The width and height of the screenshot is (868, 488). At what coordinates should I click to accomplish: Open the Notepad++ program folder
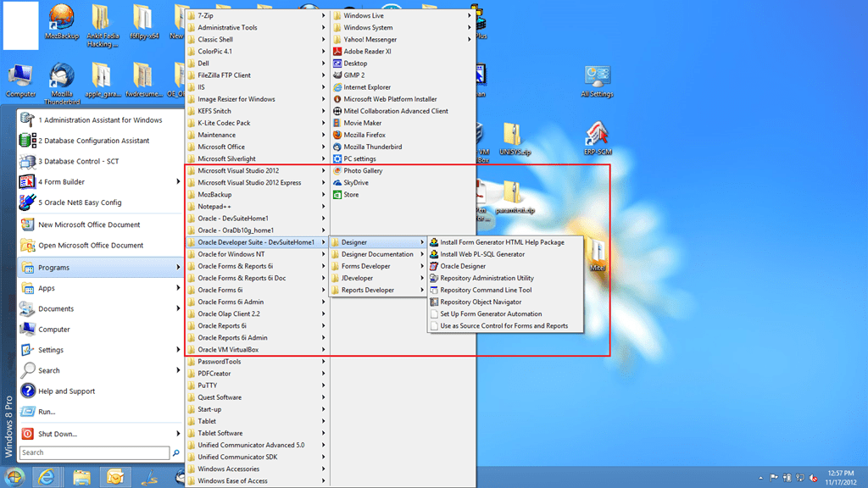(x=257, y=207)
